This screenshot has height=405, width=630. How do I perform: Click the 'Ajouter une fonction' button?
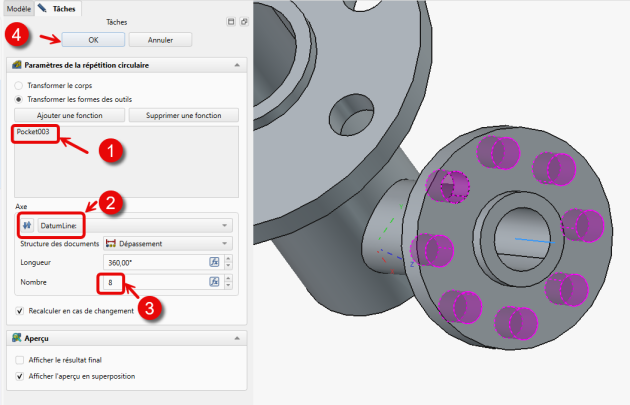pos(68,115)
